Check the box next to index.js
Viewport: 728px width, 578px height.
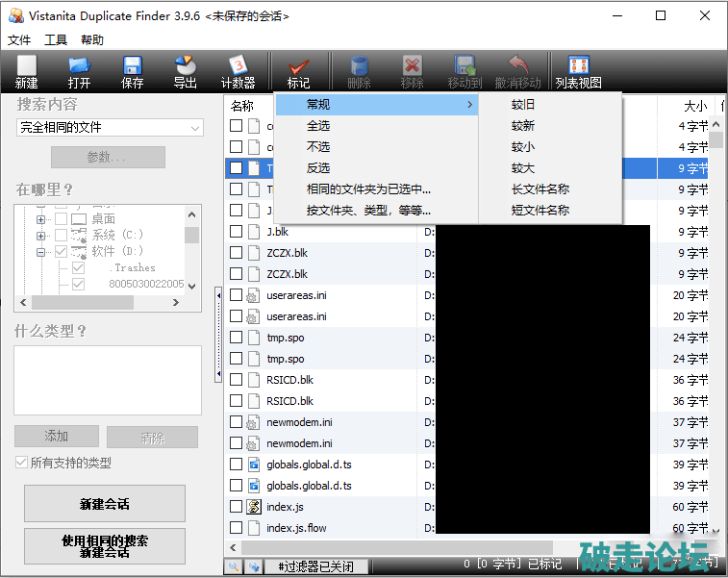click(x=237, y=507)
